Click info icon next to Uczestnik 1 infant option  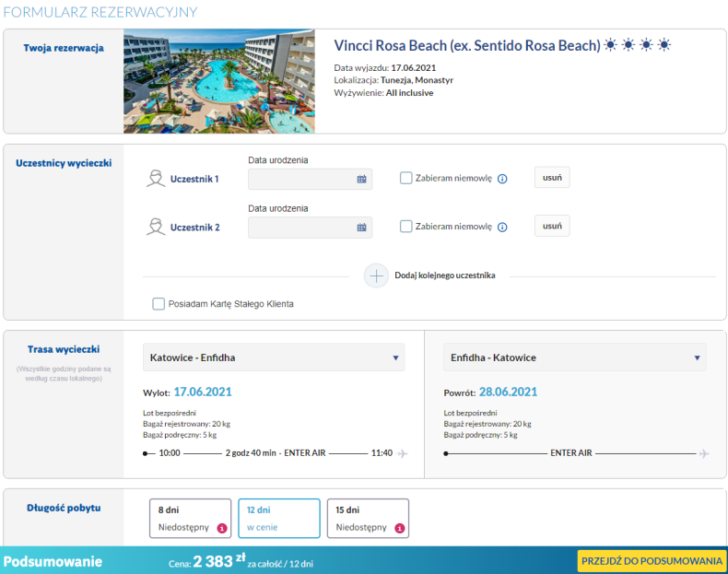click(502, 179)
